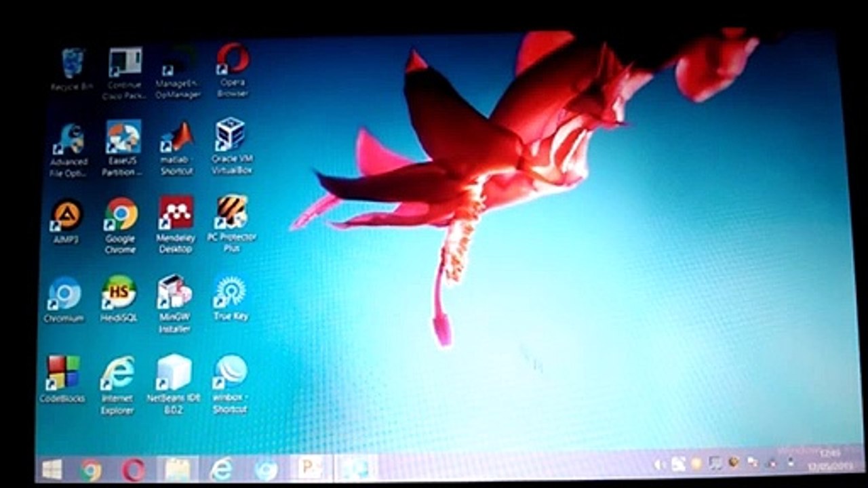Screen dimensions: 868x488
Task: Select the Chromium desktop shortcut
Action: [x=64, y=300]
